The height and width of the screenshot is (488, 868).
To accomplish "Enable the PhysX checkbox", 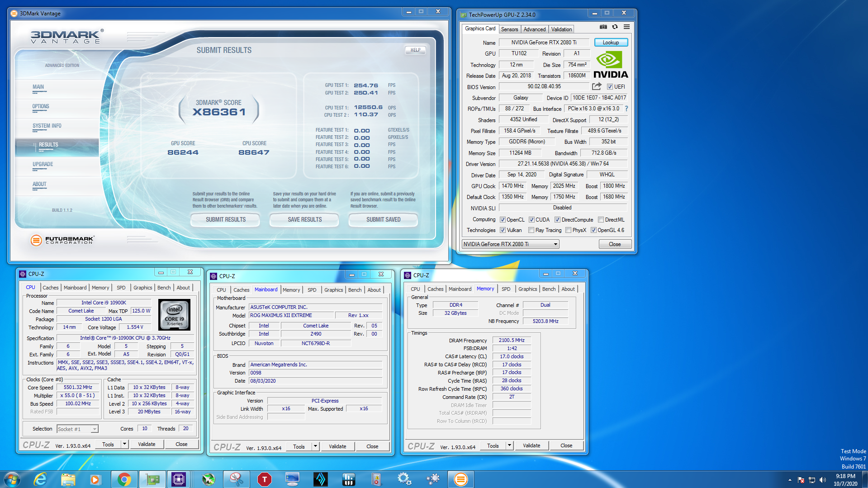I will pyautogui.click(x=568, y=230).
